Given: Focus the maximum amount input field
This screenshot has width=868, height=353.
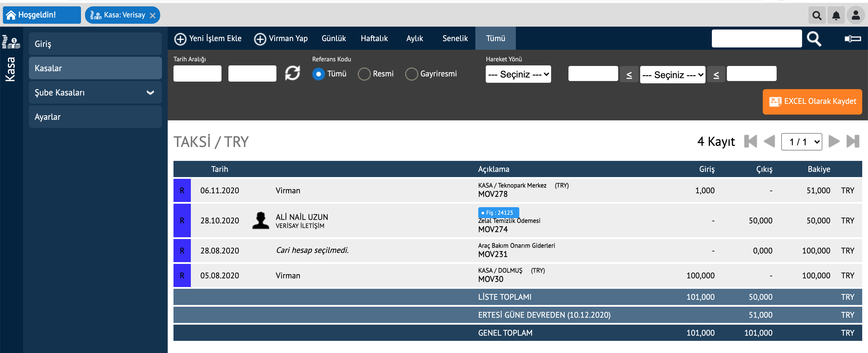Looking at the screenshot, I should tap(751, 73).
